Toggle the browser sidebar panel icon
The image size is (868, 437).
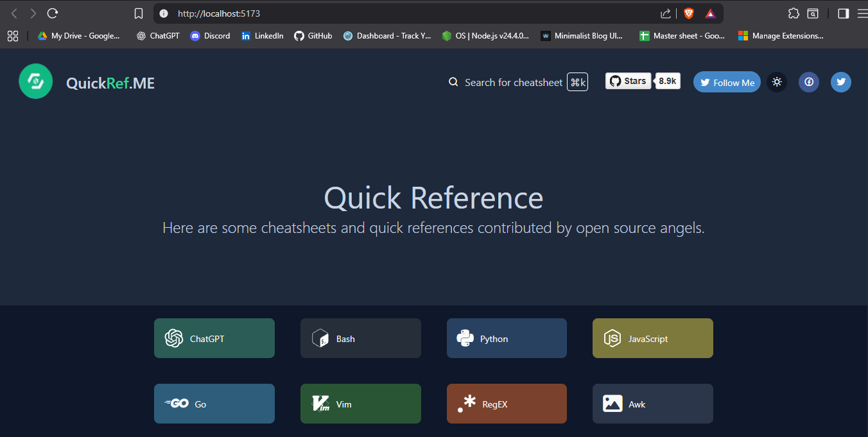click(843, 13)
